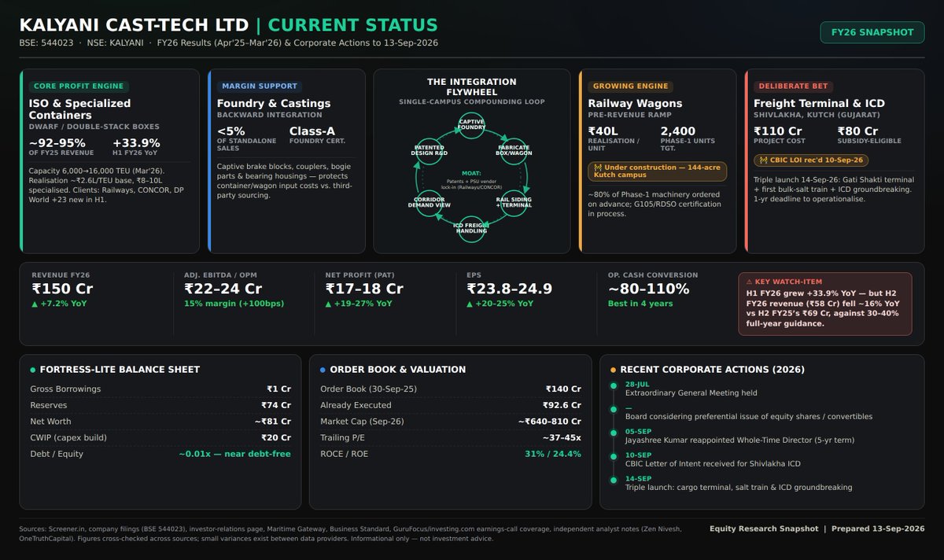This screenshot has height=560, width=944.
Task: Click the ₹22–24 Cr Adj. EBITDA value
Action: 224,289
